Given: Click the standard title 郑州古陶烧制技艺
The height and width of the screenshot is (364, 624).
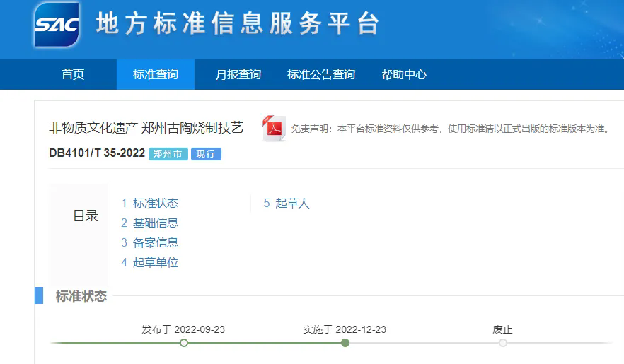Looking at the screenshot, I should coord(146,128).
